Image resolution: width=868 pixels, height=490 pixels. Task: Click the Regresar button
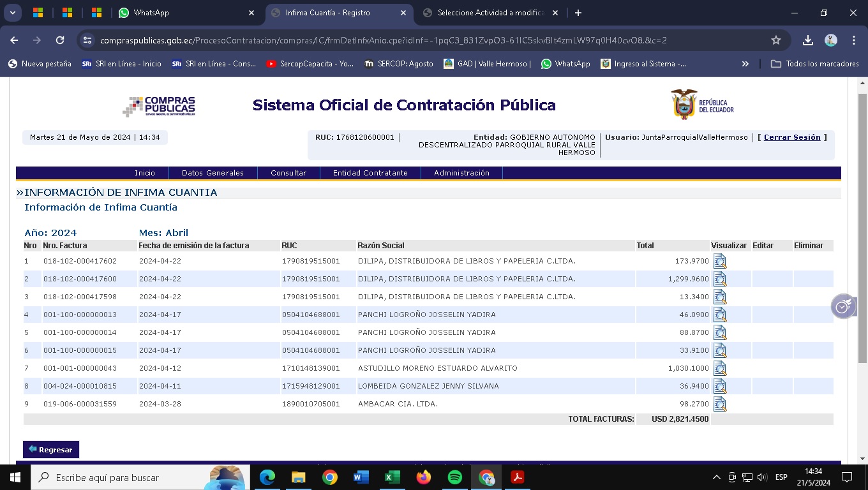point(51,450)
